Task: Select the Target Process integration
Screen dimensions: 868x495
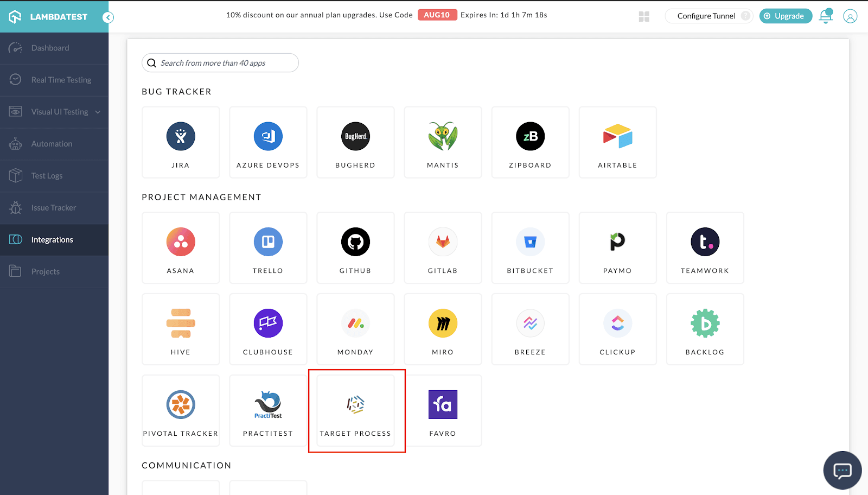Action: pyautogui.click(x=356, y=410)
